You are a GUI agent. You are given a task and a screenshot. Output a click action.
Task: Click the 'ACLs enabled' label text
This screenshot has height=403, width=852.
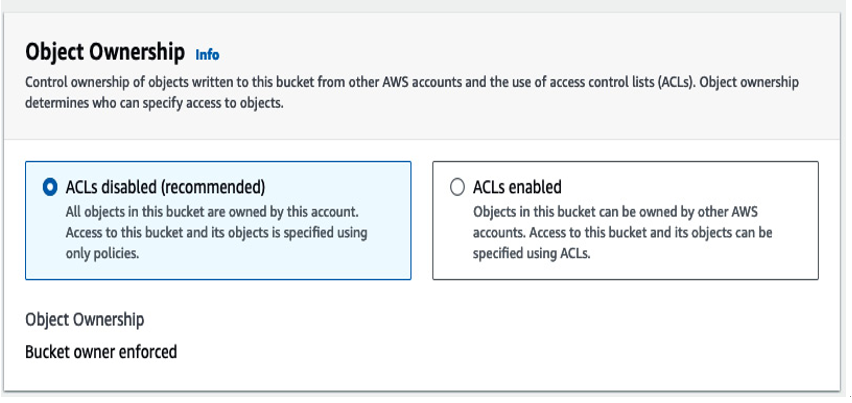[517, 187]
